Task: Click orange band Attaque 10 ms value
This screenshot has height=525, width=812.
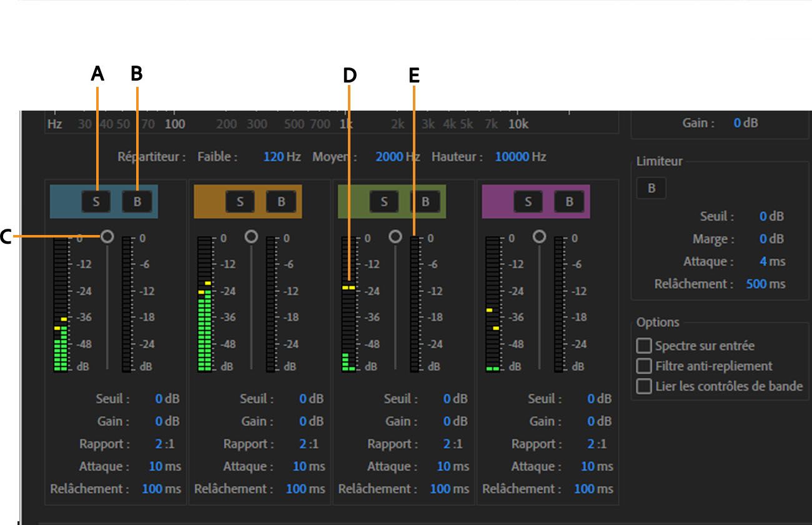Action: tap(309, 466)
